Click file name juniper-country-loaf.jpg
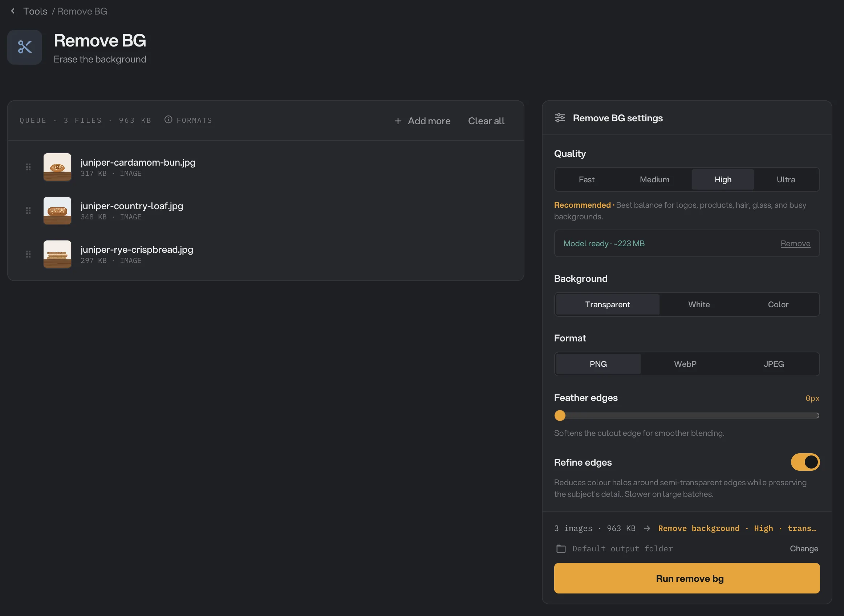The height and width of the screenshot is (616, 844). pyautogui.click(x=132, y=206)
